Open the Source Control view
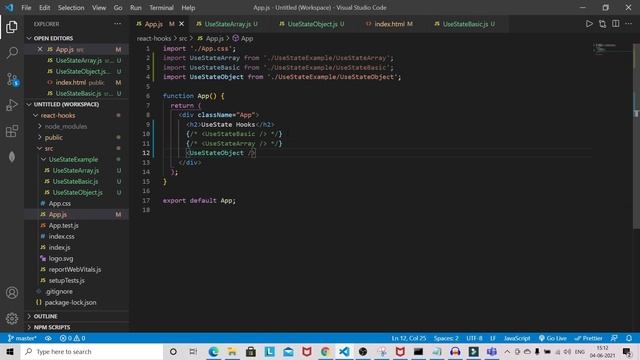Viewport: 640px width, 360px height. [x=12, y=79]
